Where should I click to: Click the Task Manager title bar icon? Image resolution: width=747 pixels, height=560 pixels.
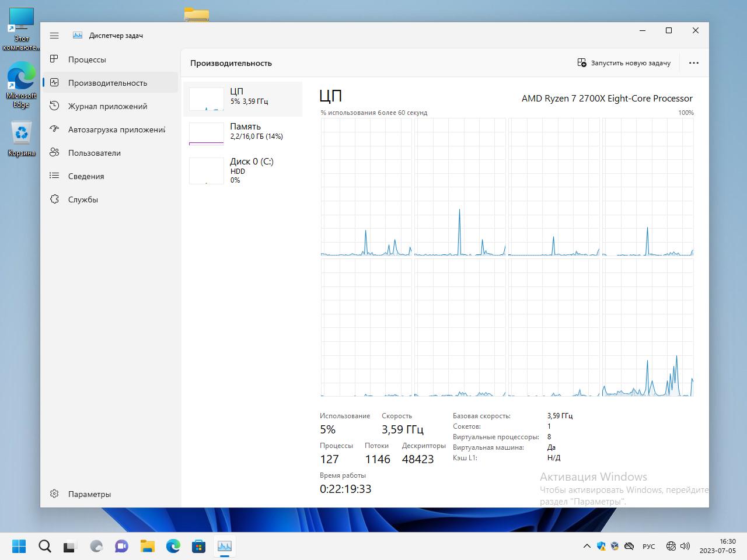[x=78, y=36]
